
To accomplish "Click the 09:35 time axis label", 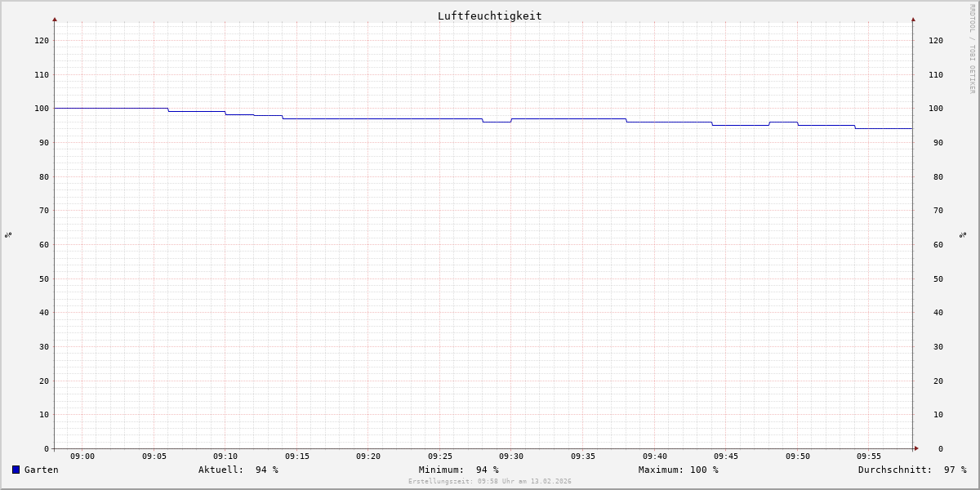I will (x=583, y=457).
